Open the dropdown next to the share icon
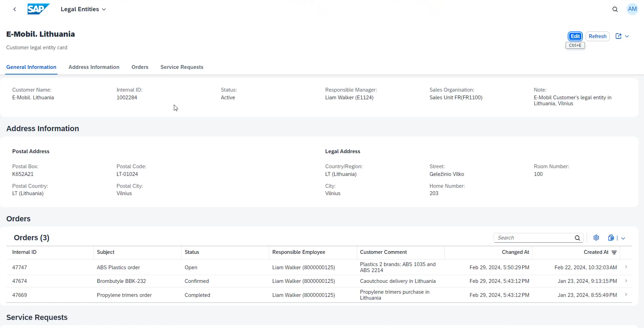The image size is (644, 328). (627, 36)
